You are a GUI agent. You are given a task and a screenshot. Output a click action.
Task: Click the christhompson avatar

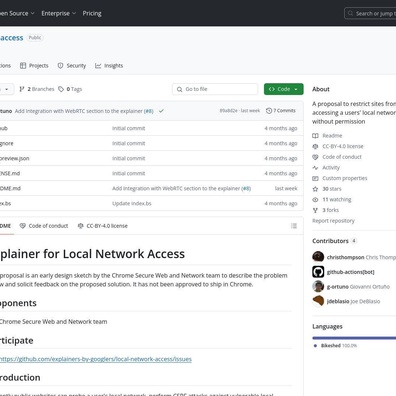318,257
